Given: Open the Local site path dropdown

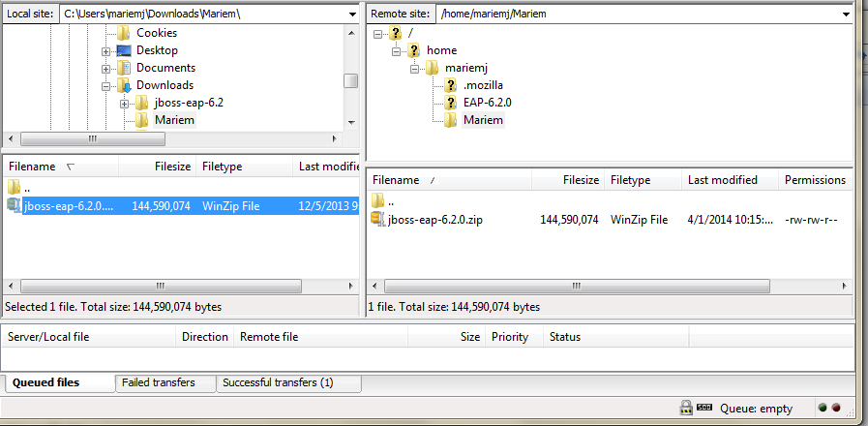Looking at the screenshot, I should click(352, 15).
